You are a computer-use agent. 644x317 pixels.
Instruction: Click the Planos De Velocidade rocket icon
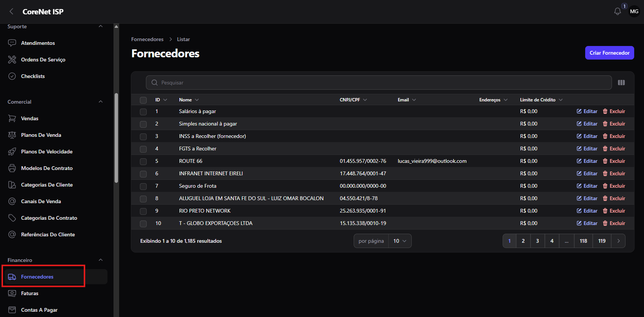[x=12, y=152]
